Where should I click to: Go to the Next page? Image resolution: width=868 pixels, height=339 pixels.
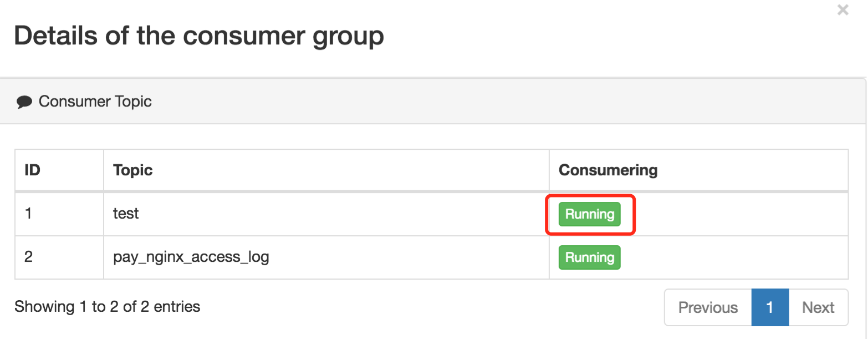pos(818,307)
